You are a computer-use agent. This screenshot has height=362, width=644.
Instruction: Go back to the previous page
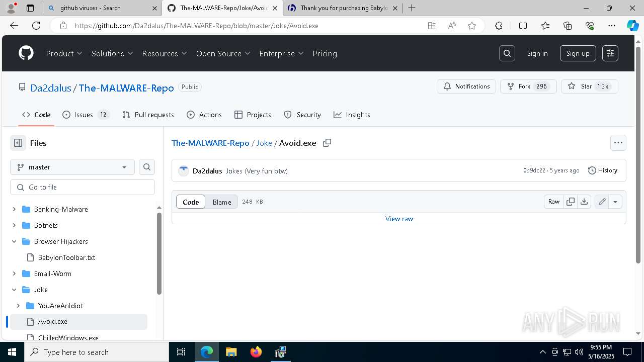14,26
